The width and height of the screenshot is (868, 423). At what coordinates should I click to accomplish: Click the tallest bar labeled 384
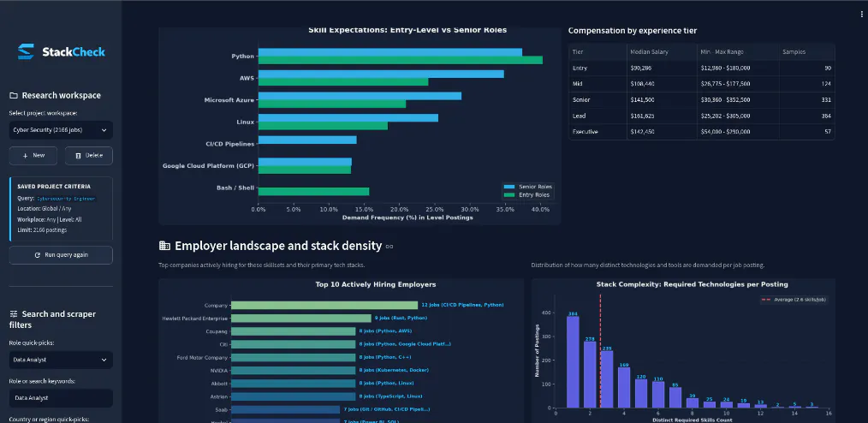click(x=573, y=362)
